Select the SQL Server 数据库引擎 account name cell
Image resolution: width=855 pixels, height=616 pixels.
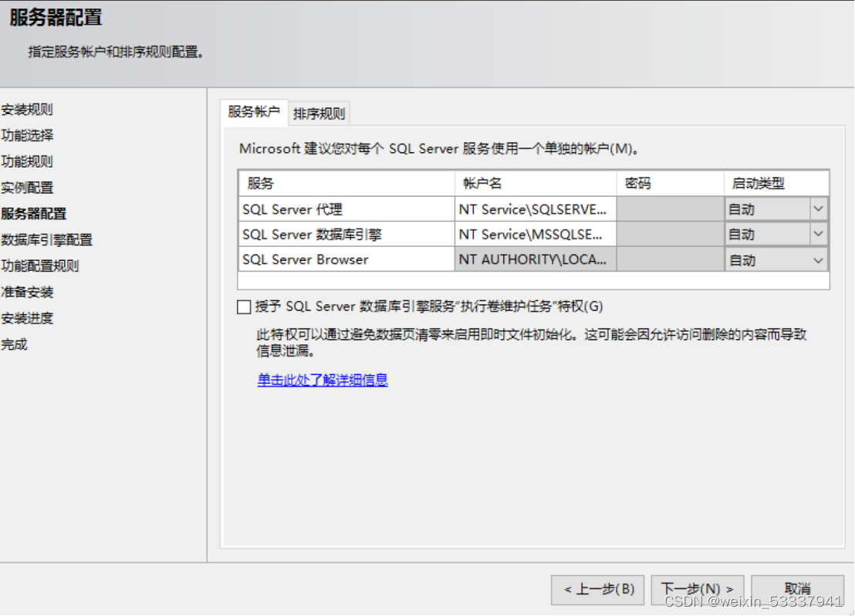[x=536, y=234]
